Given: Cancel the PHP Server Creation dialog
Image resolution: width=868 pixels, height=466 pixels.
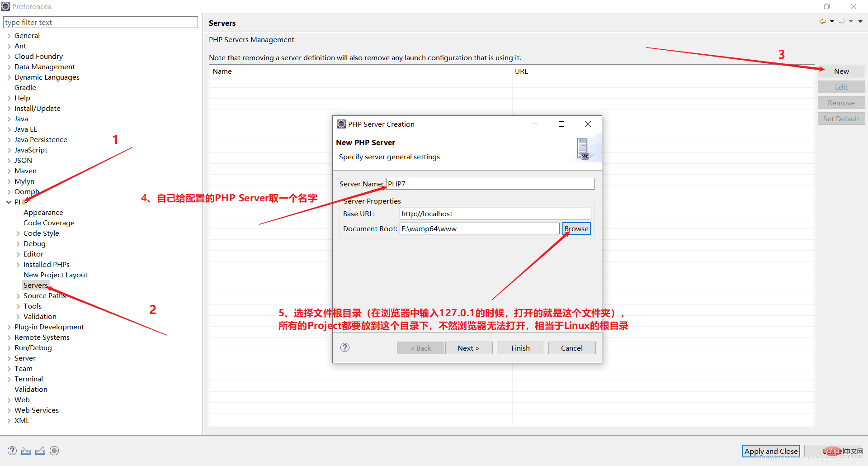Looking at the screenshot, I should pos(572,348).
